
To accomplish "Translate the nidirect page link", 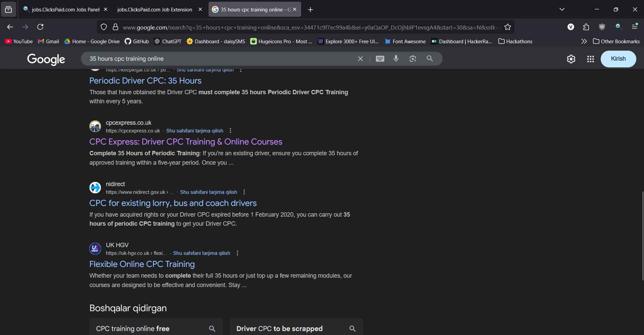I will (209, 192).
